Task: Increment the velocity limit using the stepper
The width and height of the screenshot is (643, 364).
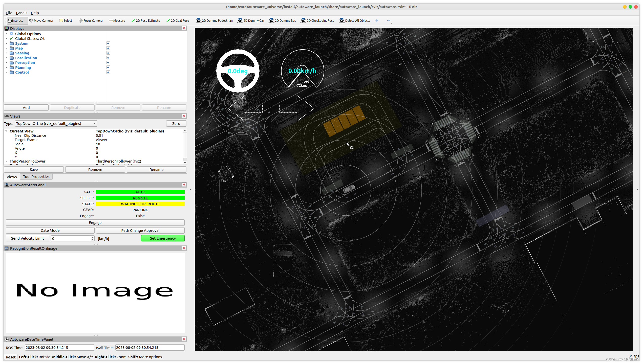Action: tap(92, 237)
